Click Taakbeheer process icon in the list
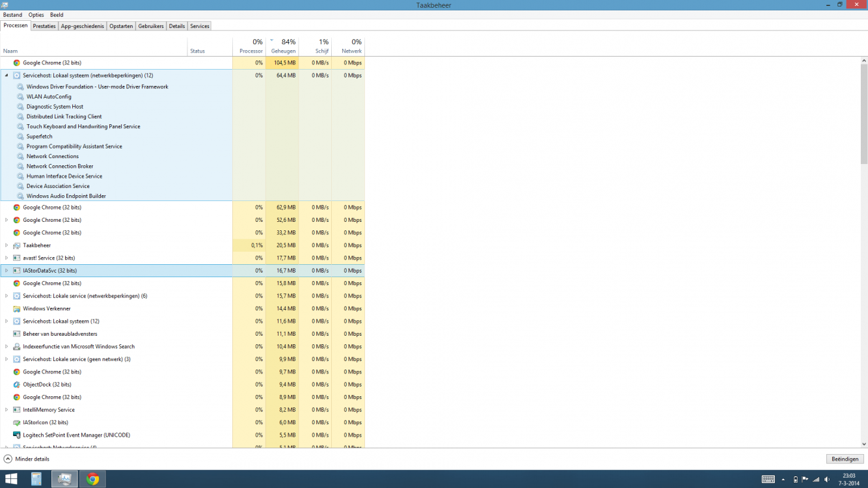 point(17,245)
